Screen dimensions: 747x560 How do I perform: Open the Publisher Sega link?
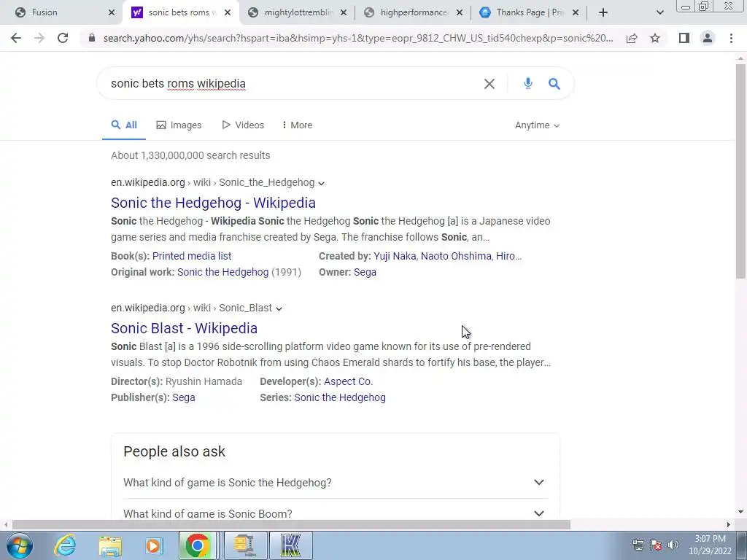pos(183,397)
